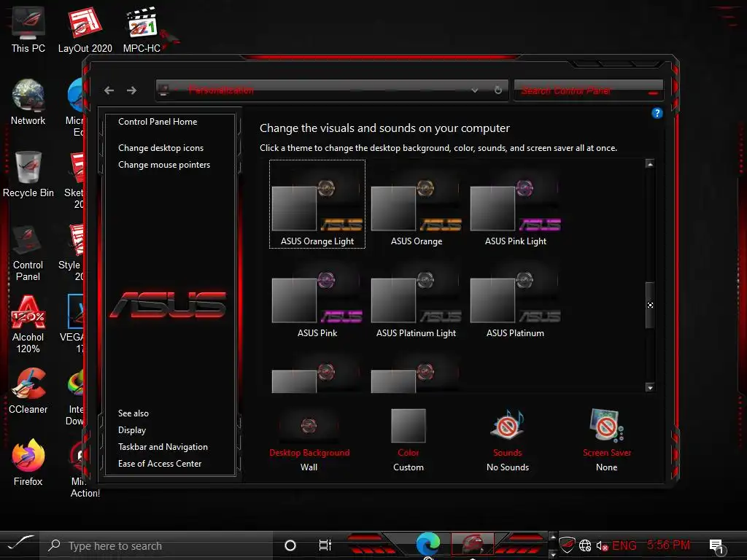Open the This PC desktop icon
The image size is (747, 560).
click(x=28, y=29)
